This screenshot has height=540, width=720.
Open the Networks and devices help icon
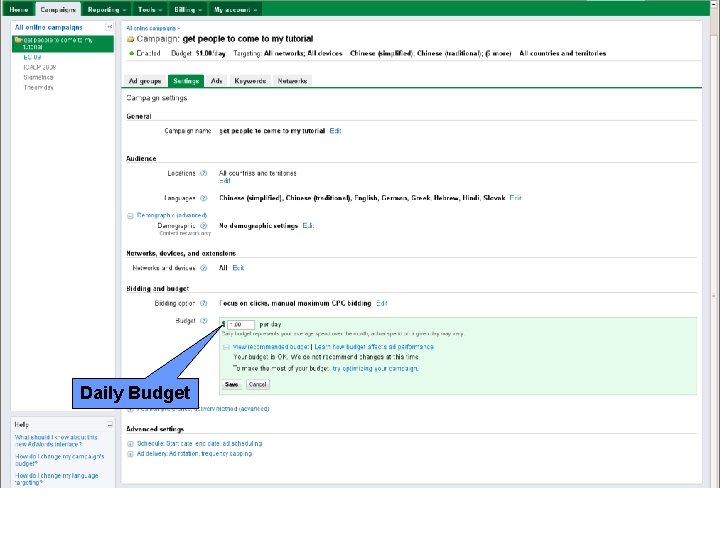tap(203, 268)
